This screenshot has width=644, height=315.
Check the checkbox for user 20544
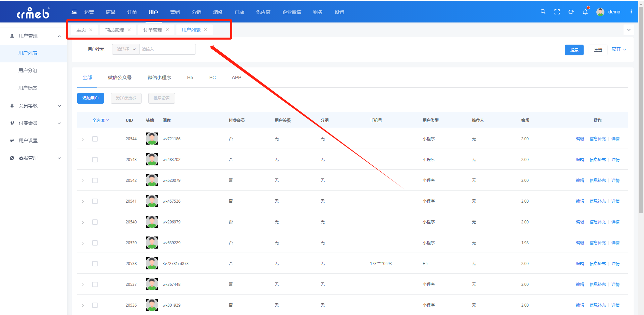click(x=95, y=139)
